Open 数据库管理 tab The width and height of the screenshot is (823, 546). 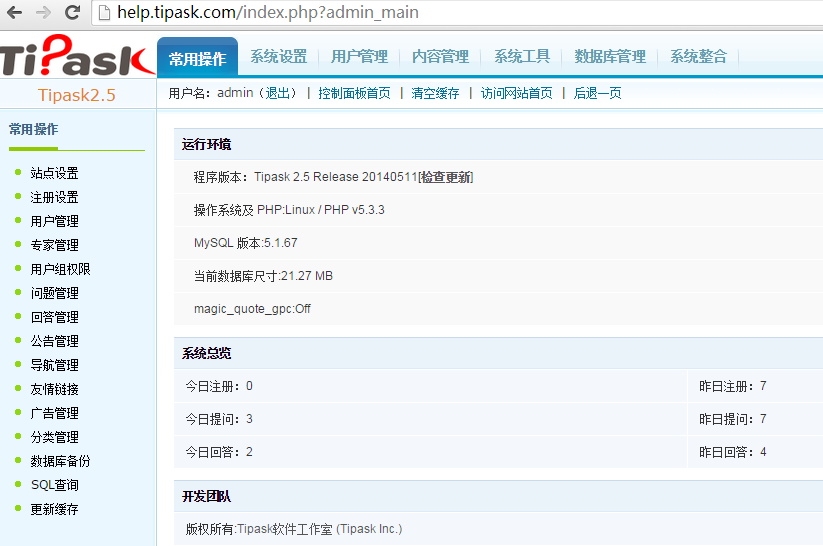coord(610,56)
